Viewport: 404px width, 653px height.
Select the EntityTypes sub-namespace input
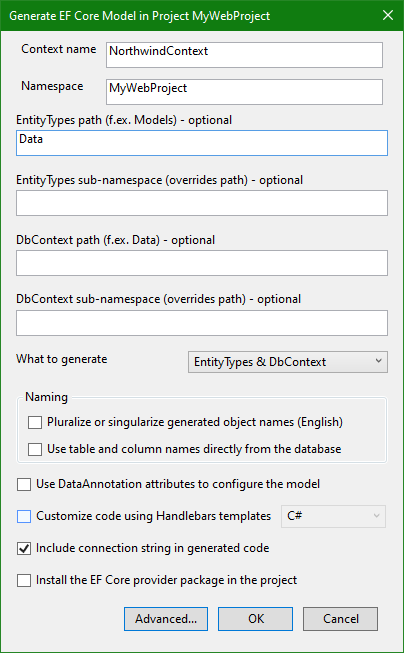(202, 203)
